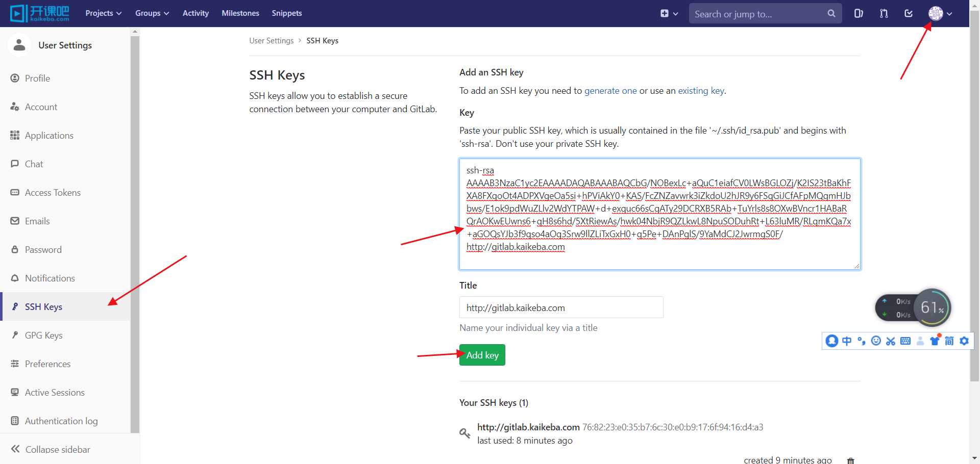The width and height of the screenshot is (980, 464).
Task: Open the soft keyboard icon on the IME bar
Action: [x=905, y=341]
